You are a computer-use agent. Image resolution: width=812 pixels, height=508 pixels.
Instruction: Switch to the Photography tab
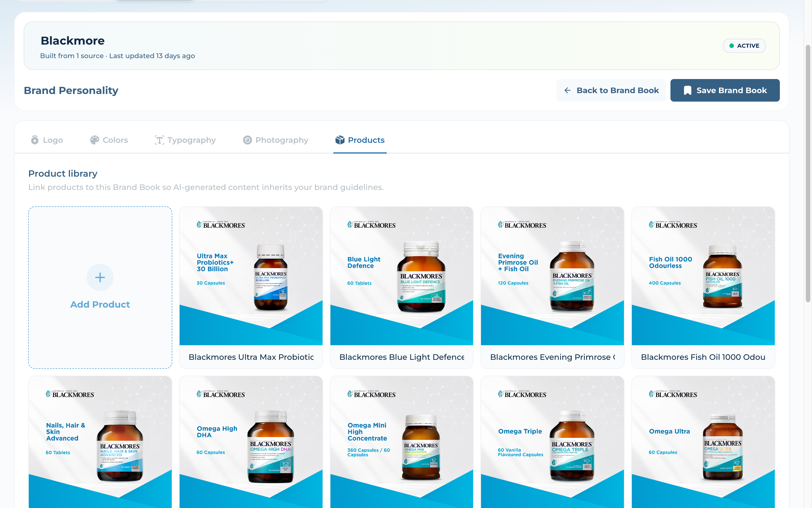(x=276, y=140)
